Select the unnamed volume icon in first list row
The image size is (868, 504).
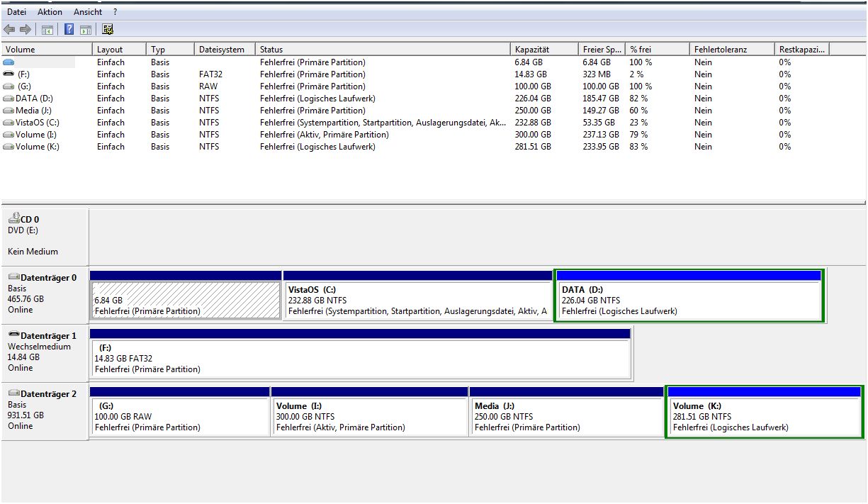pyautogui.click(x=9, y=62)
